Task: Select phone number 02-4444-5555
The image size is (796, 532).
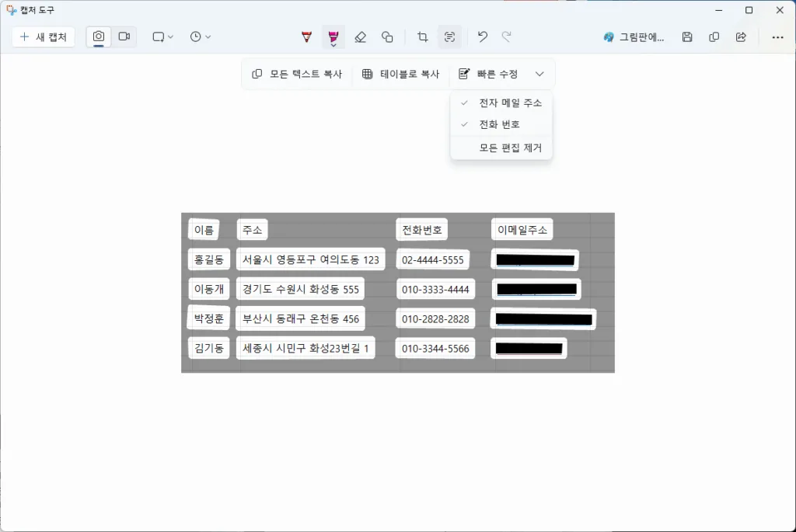Action: coord(433,259)
